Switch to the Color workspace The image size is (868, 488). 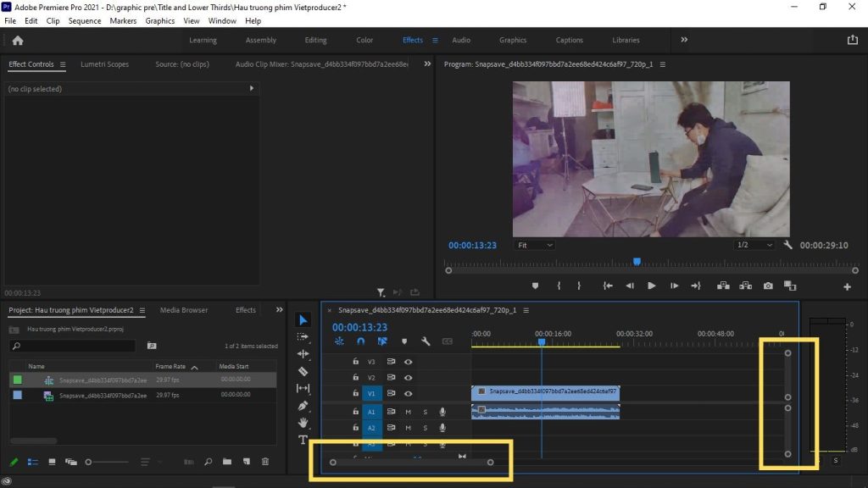(364, 40)
